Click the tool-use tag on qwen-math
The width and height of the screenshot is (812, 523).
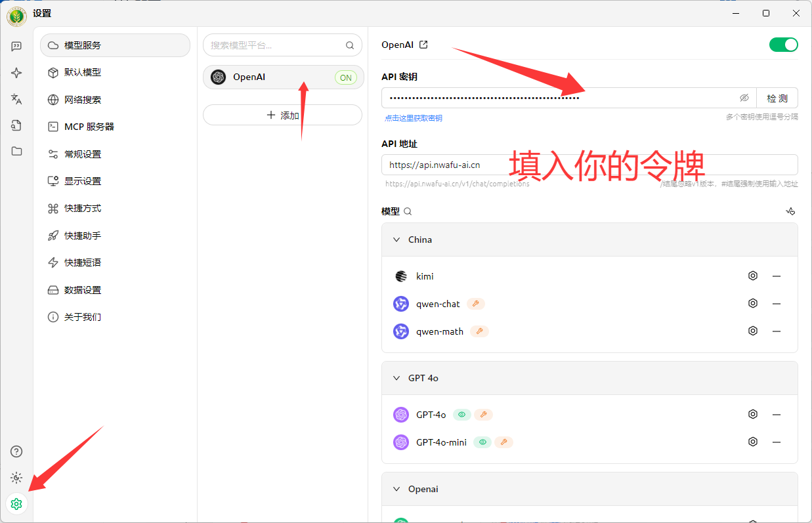[x=480, y=331]
